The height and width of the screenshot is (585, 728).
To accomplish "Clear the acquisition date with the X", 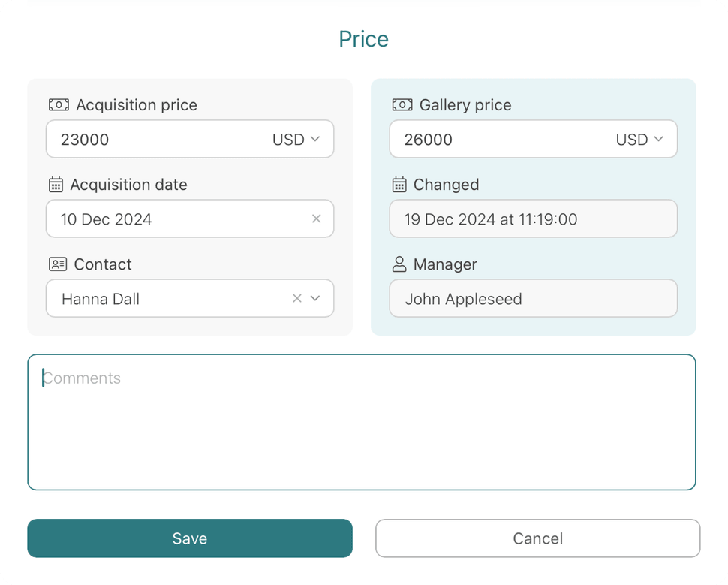I will point(316,219).
